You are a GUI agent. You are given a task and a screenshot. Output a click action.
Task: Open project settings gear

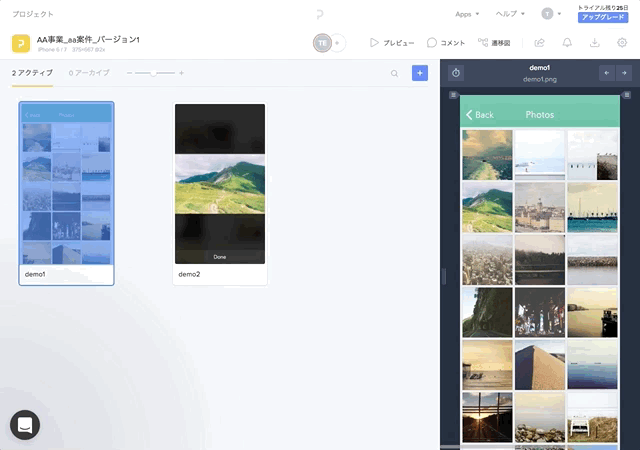(x=622, y=42)
